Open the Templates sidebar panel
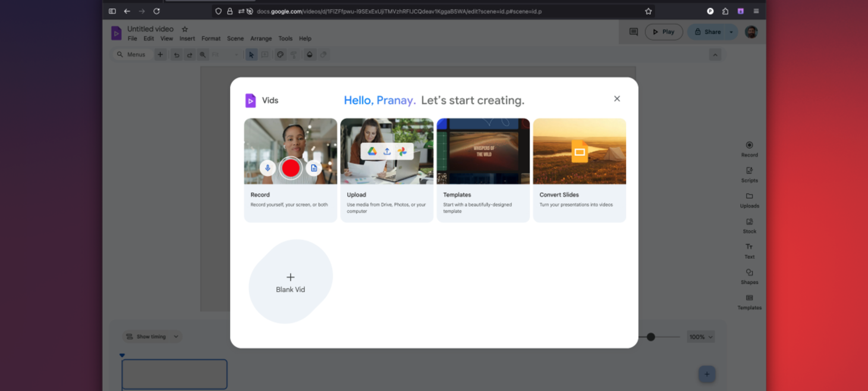This screenshot has width=868, height=391. (x=749, y=298)
